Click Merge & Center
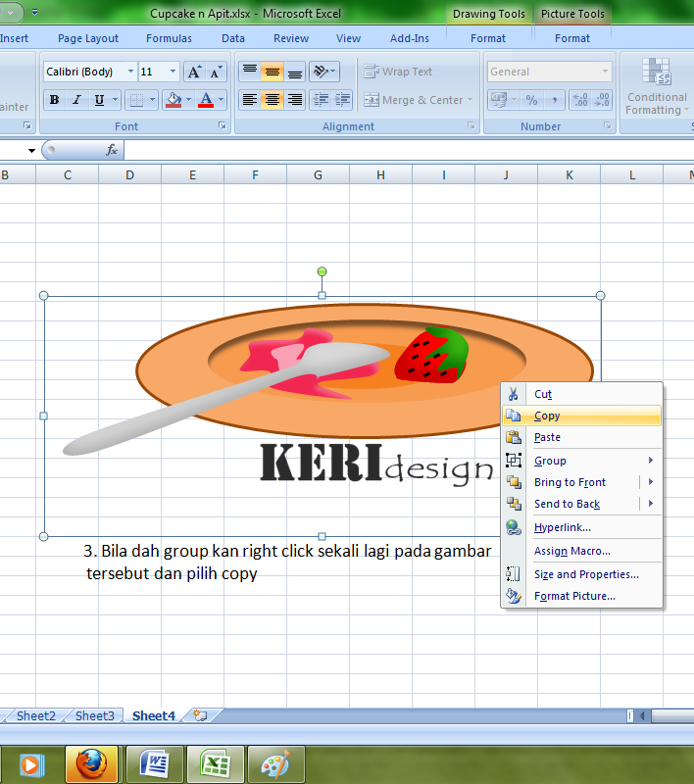Image resolution: width=694 pixels, height=784 pixels. [x=414, y=100]
